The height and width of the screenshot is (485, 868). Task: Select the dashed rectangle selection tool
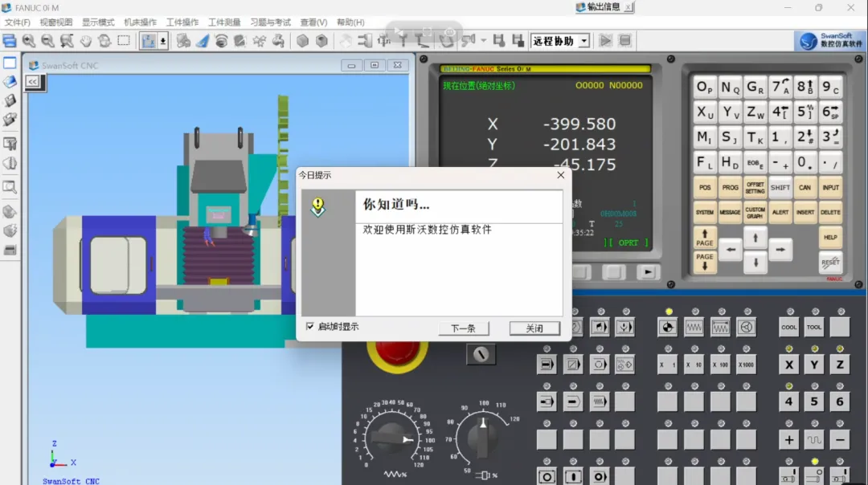[124, 41]
